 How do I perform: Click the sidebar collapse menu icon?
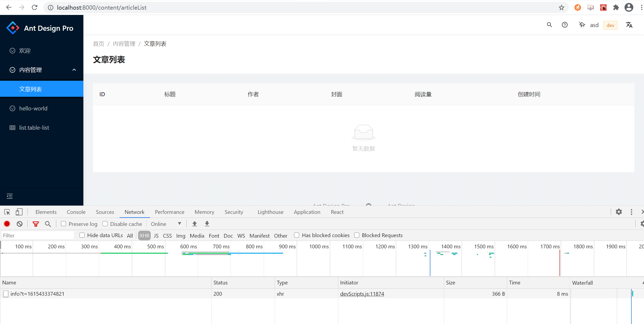pyautogui.click(x=10, y=196)
